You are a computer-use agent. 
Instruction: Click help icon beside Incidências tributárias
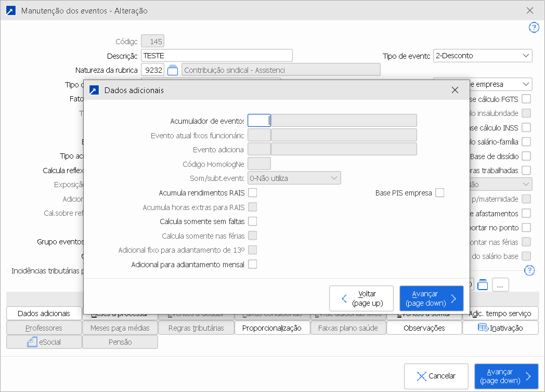tap(529, 270)
